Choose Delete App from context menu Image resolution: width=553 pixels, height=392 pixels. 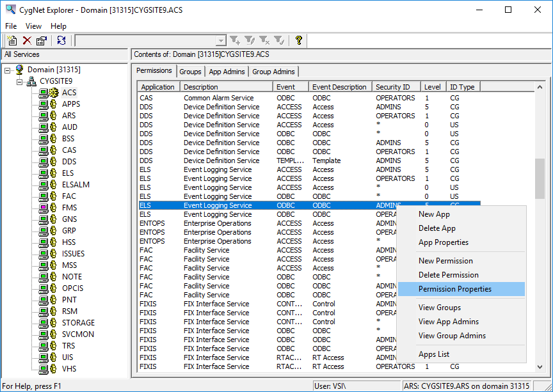coord(461,228)
